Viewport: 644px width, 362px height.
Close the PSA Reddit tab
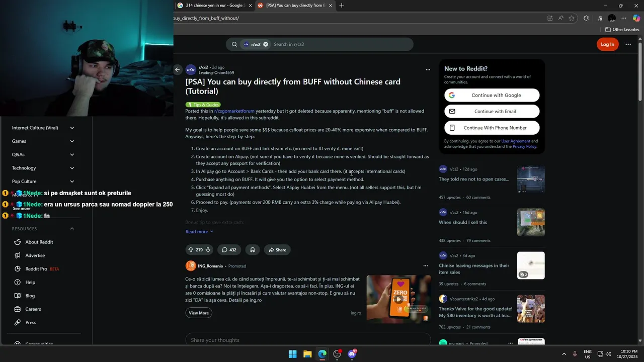coord(331,6)
